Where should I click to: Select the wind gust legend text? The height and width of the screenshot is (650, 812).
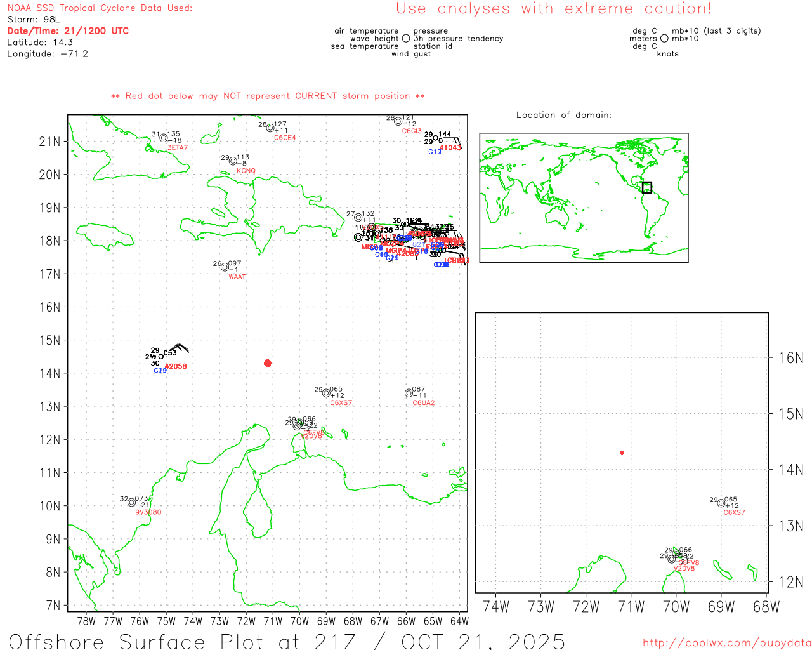pos(411,54)
